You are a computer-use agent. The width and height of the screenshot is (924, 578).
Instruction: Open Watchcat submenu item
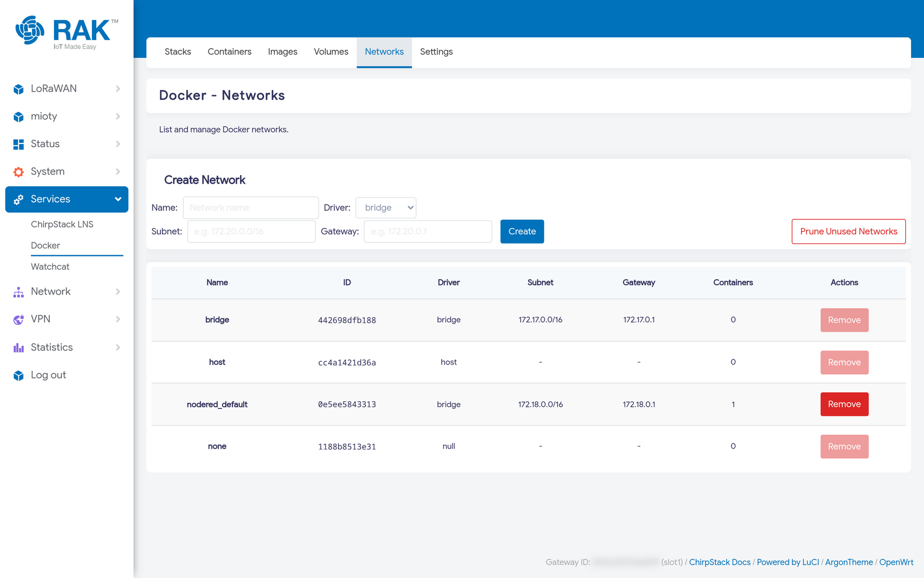coord(50,267)
